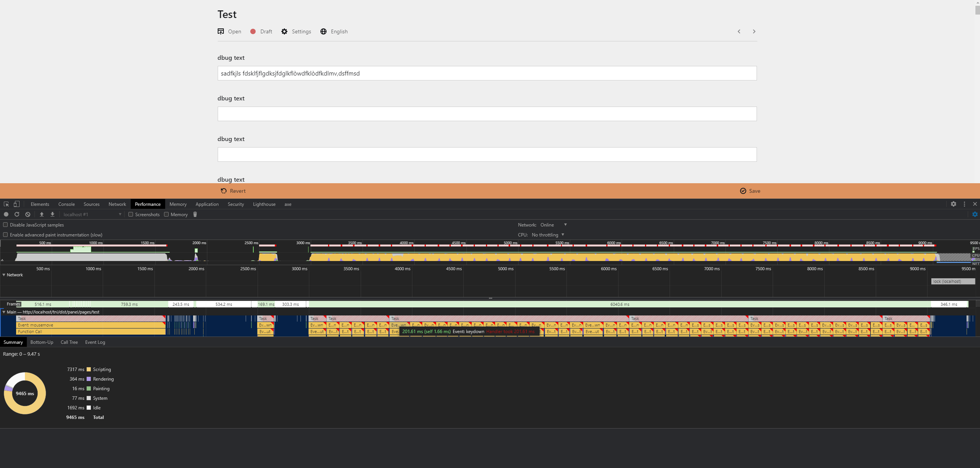Start a new performance recording
Image resolution: width=980 pixels, height=468 pixels.
[x=6, y=214]
